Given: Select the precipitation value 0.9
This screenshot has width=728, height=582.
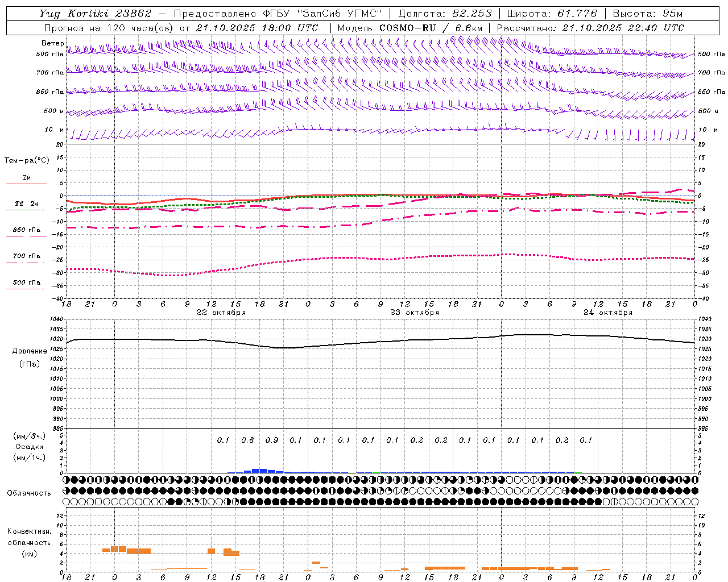Looking at the screenshot, I should (272, 440).
